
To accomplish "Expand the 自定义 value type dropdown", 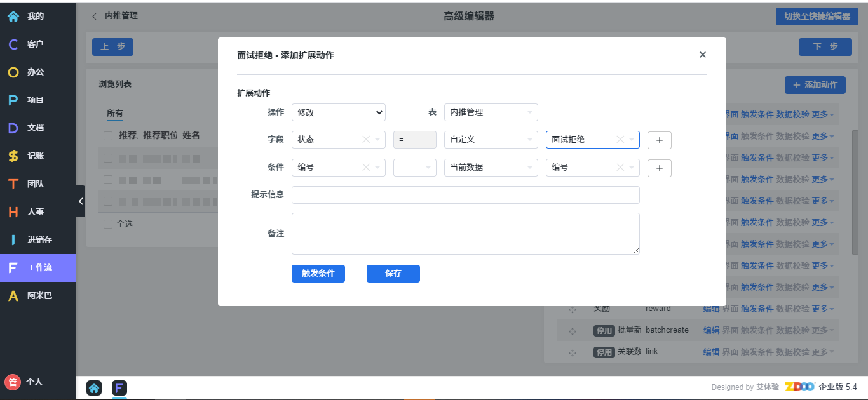I will (491, 140).
